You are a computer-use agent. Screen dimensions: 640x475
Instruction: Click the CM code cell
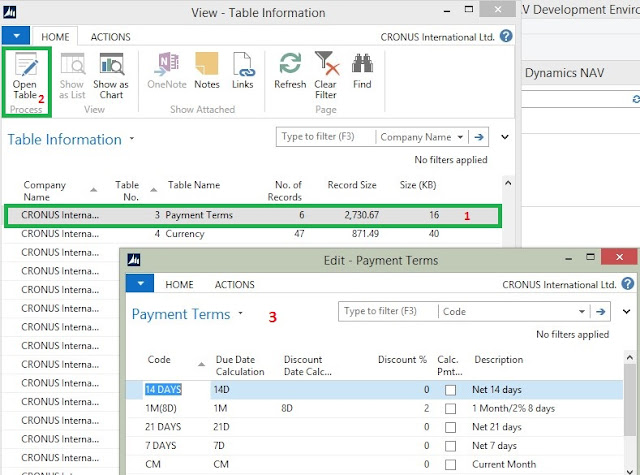153,464
